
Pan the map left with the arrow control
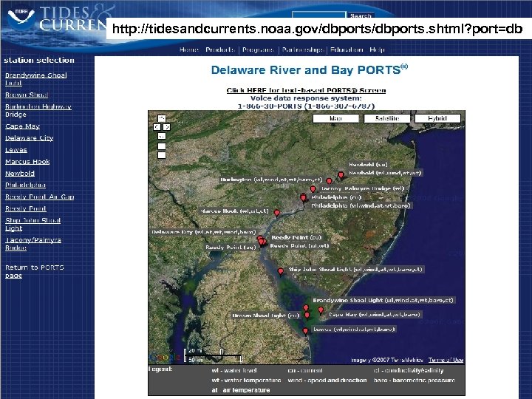click(157, 127)
